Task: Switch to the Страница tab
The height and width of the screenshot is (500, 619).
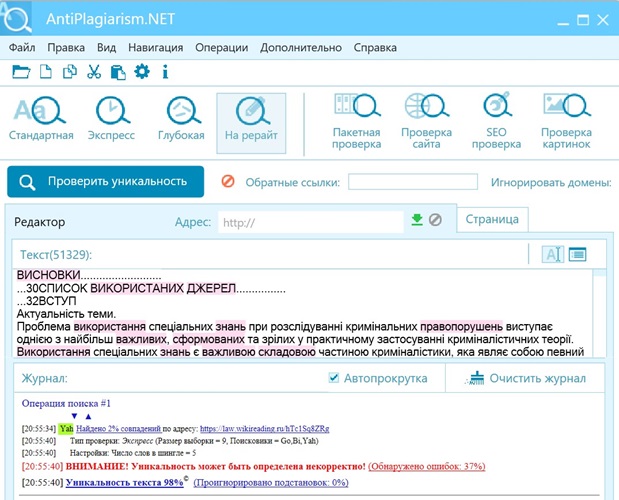Action: click(x=492, y=219)
